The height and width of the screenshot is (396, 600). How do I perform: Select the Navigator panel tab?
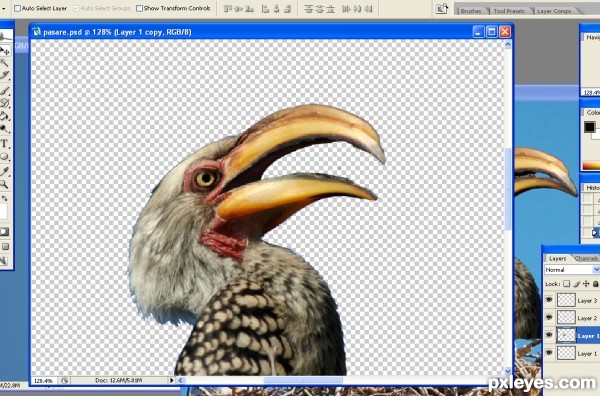click(x=592, y=37)
